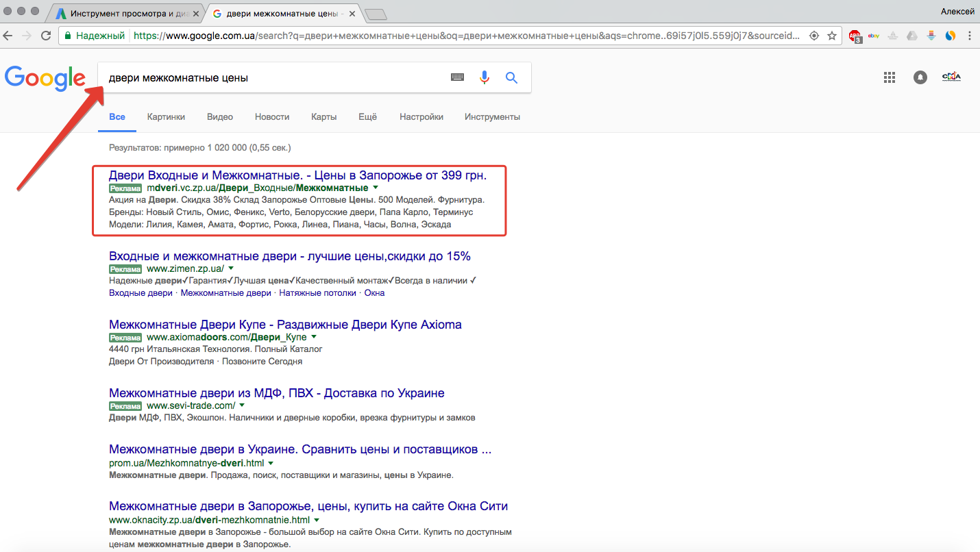
Task: Open Межкомнатные Двери Купе Axioma ad
Action: [x=285, y=325]
